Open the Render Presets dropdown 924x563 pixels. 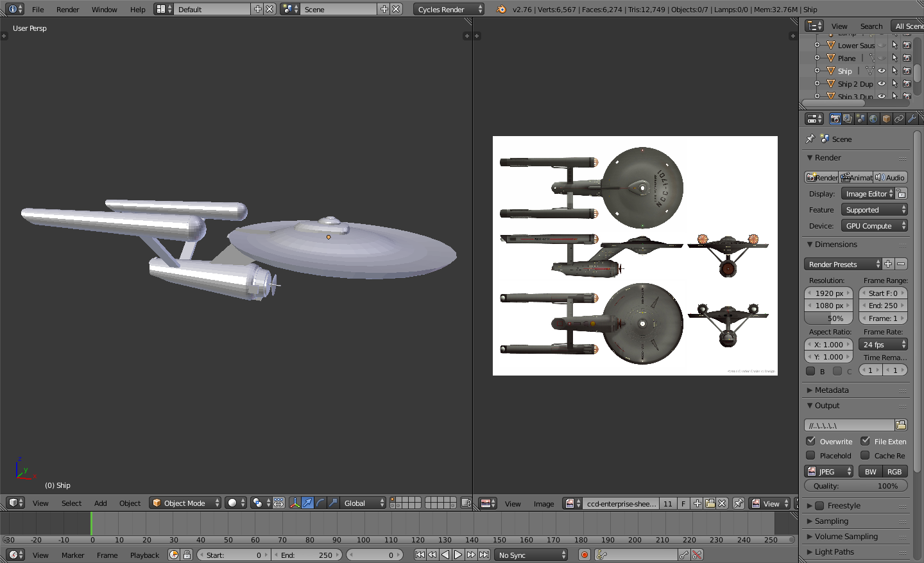tap(843, 264)
